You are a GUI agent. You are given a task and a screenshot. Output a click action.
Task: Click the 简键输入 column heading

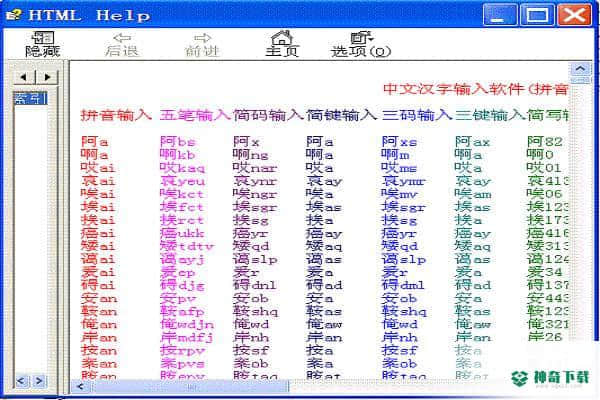pos(341,114)
